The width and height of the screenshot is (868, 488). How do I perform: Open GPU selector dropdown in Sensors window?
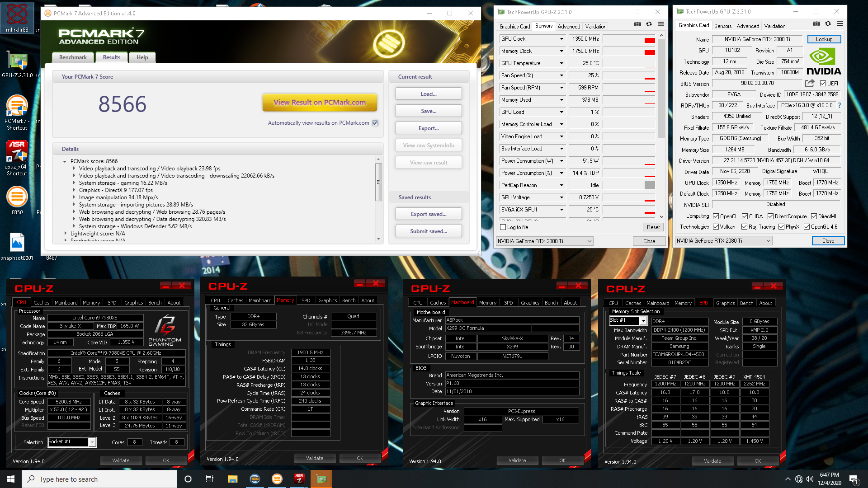[x=544, y=241]
